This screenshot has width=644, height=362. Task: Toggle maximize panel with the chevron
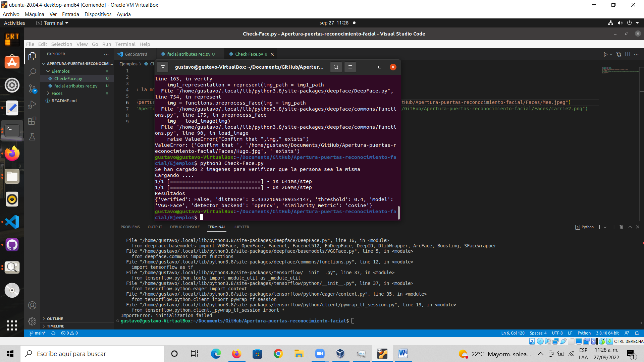[630, 227]
